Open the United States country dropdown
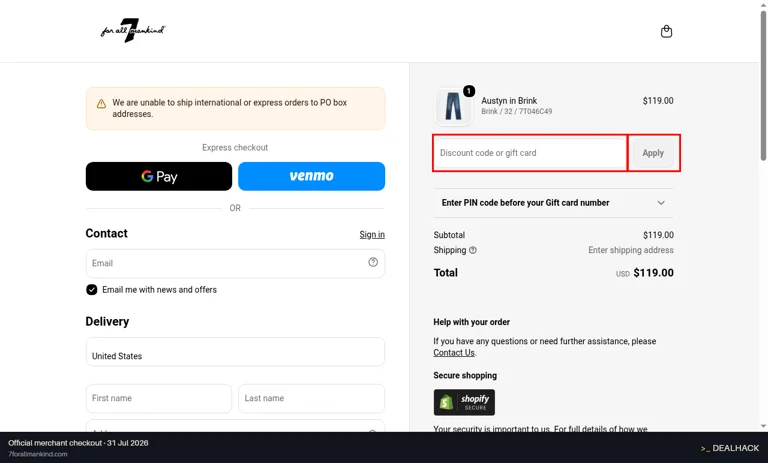The image size is (768, 463). (235, 352)
